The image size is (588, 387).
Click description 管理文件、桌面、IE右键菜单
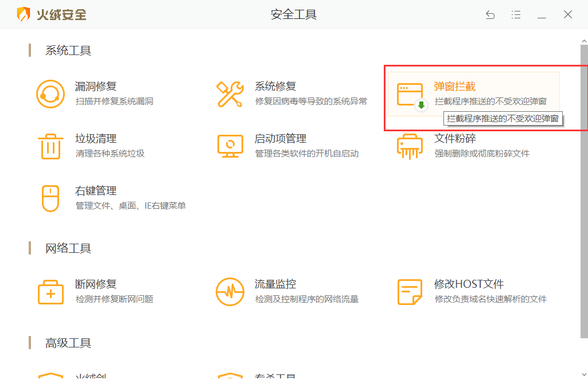[x=130, y=206]
